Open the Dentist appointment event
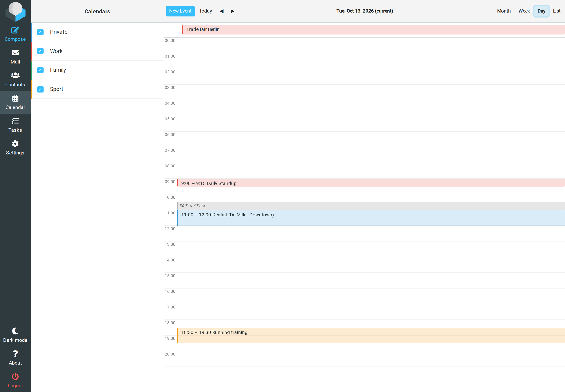Screen dimensions: 565x392 [x=371, y=218]
